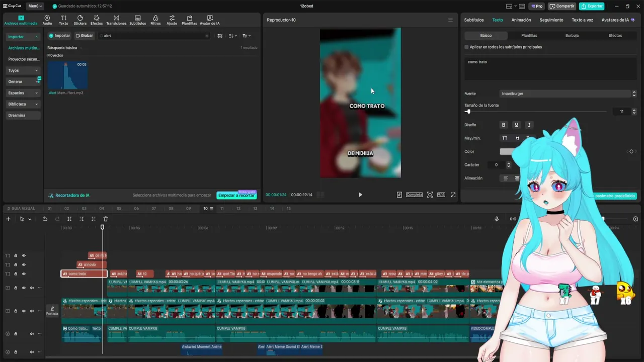Click the Compartir button
The image size is (644, 362).
[562, 6]
